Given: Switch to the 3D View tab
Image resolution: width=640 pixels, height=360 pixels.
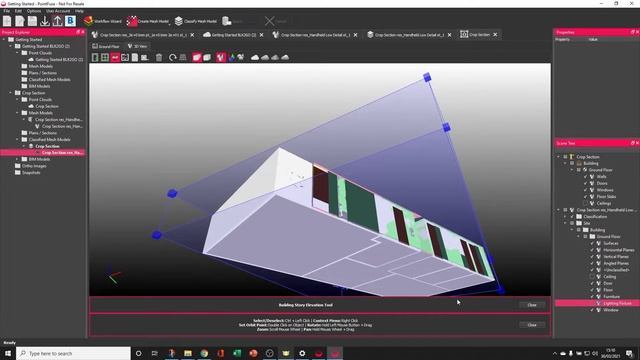Looking at the screenshot, I should pyautogui.click(x=138, y=47).
